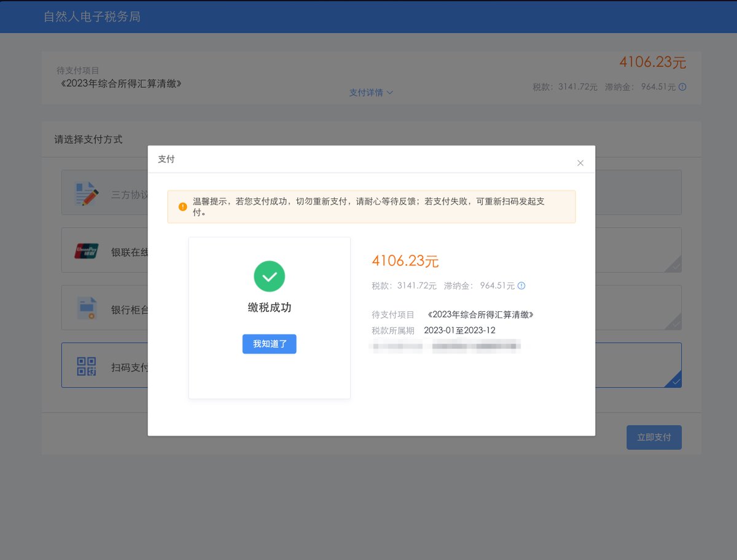Close the 支付 dialog with the X

pyautogui.click(x=580, y=163)
